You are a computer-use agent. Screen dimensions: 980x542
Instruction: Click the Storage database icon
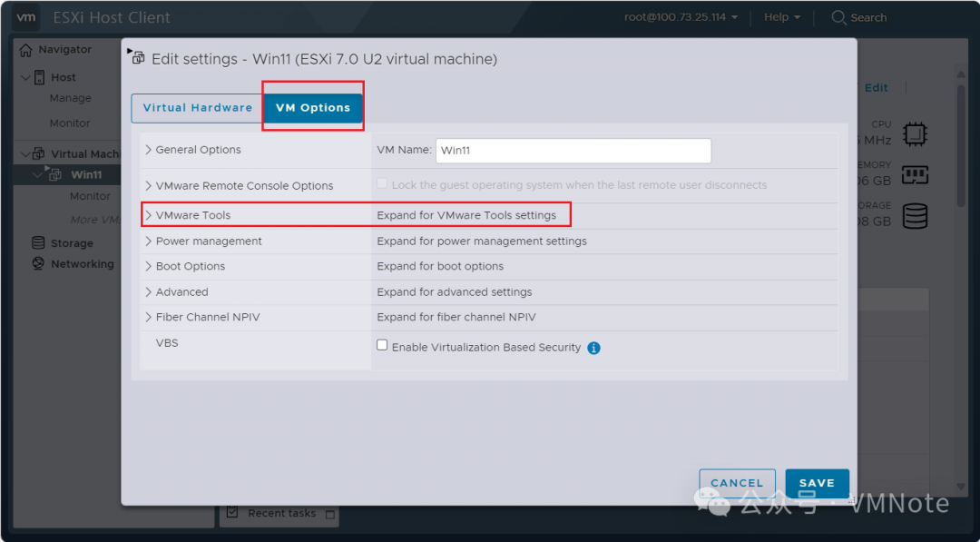point(39,242)
